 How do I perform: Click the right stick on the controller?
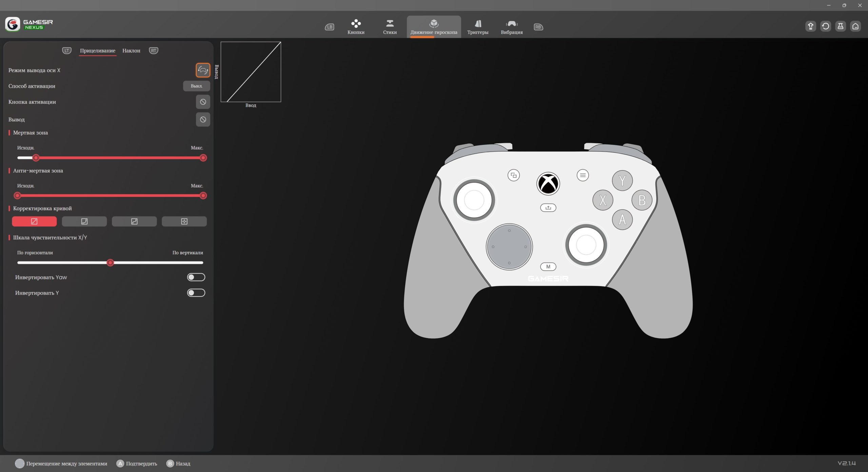click(x=586, y=245)
